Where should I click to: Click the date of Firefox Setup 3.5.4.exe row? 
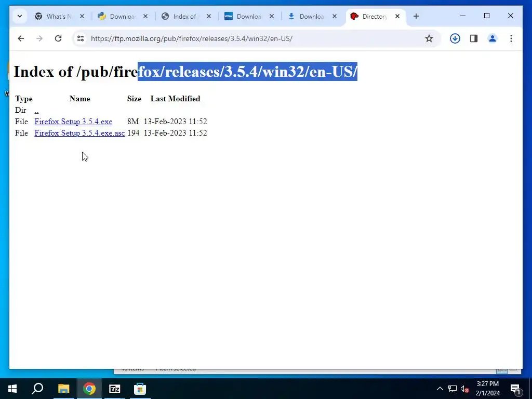pos(176,122)
